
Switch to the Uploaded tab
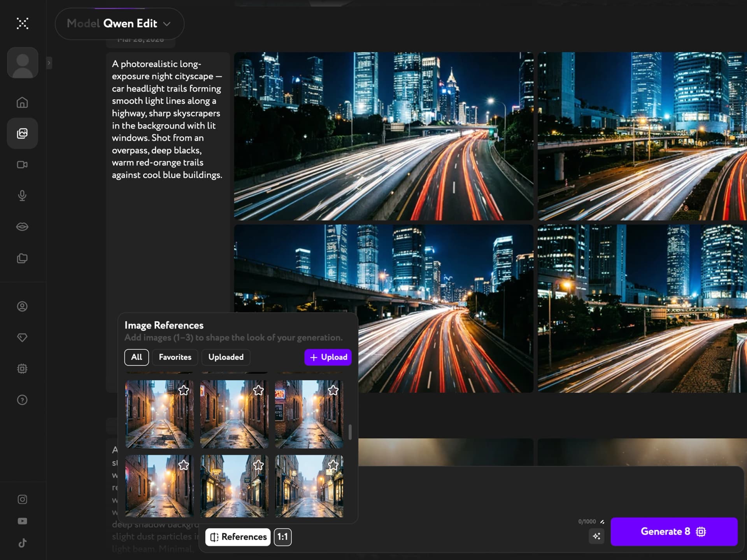click(226, 357)
